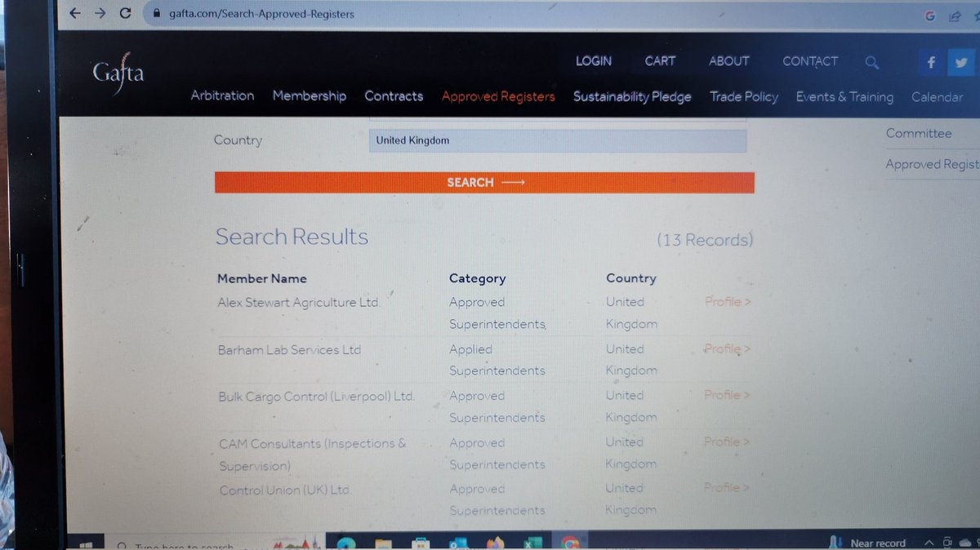Click the orange SEARCH button
This screenshot has height=550, width=980.
[x=484, y=182]
